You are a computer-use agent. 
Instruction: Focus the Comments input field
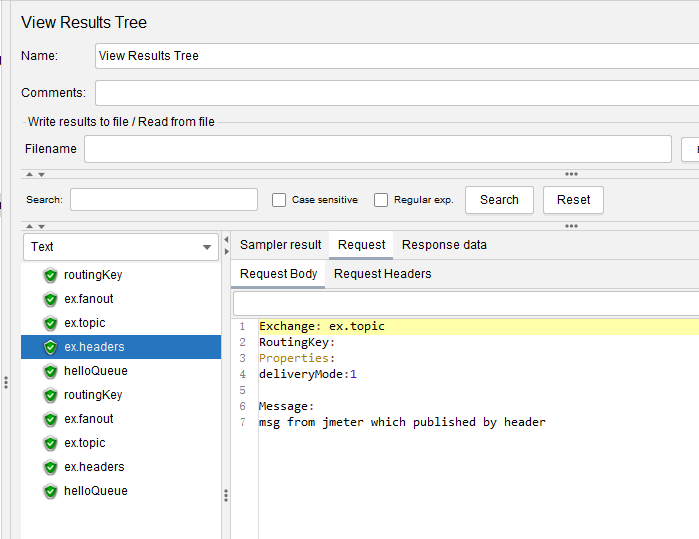coord(397,93)
